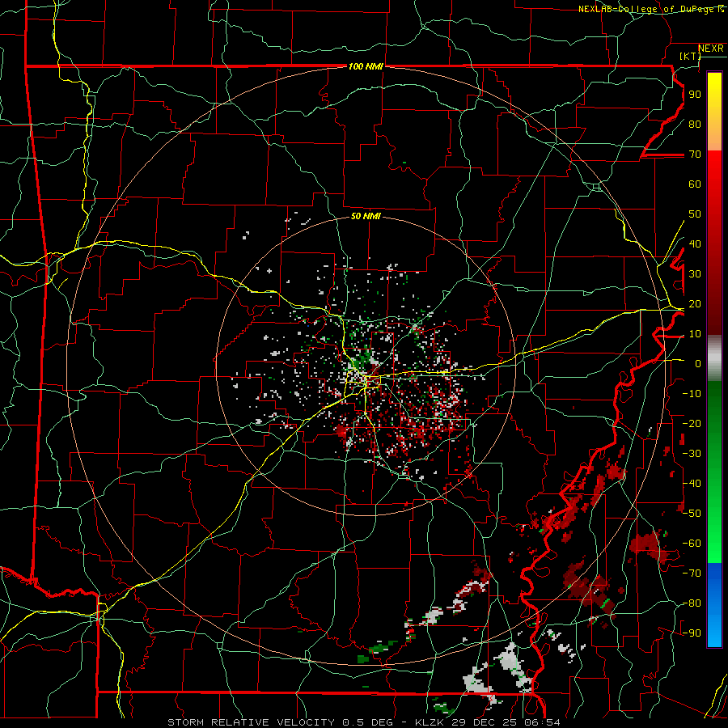Click the 50 value on velocity scale
This screenshot has width=728, height=728.
[x=695, y=214]
